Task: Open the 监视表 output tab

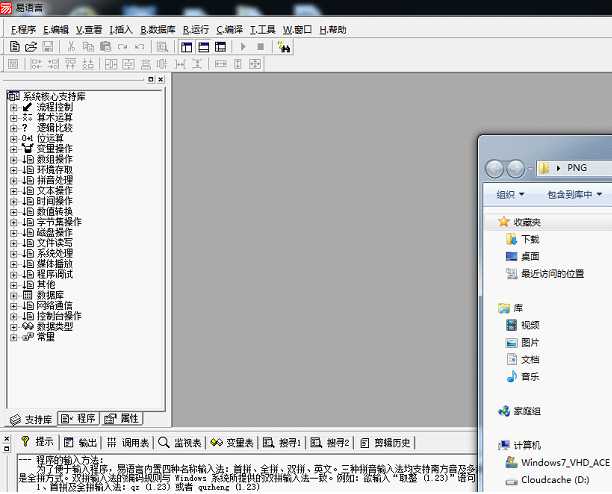Action: click(x=180, y=442)
